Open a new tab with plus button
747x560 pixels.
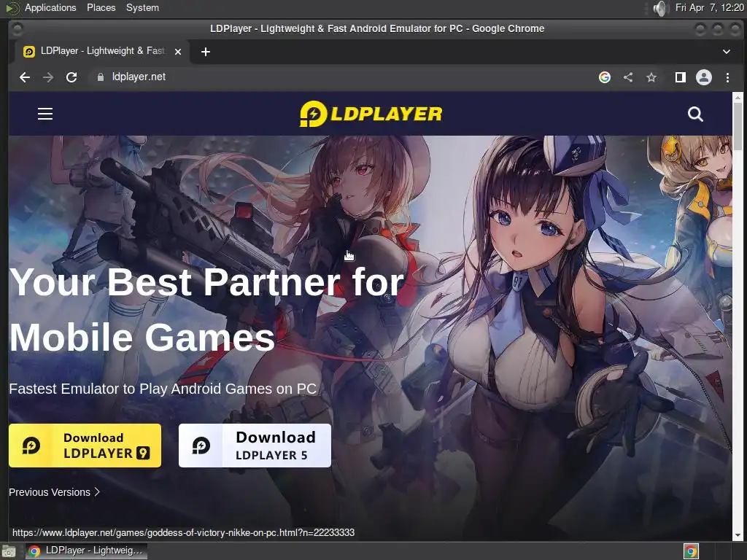(205, 52)
